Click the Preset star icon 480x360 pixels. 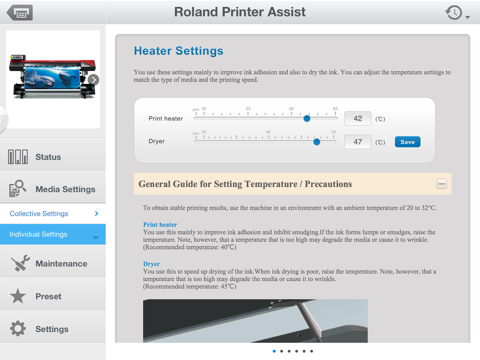click(18, 296)
